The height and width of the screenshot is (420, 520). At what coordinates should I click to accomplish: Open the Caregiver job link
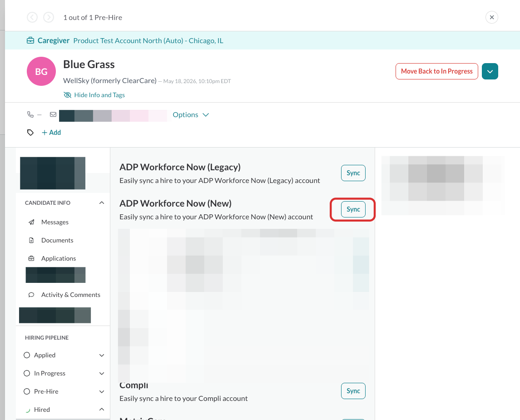pos(54,40)
